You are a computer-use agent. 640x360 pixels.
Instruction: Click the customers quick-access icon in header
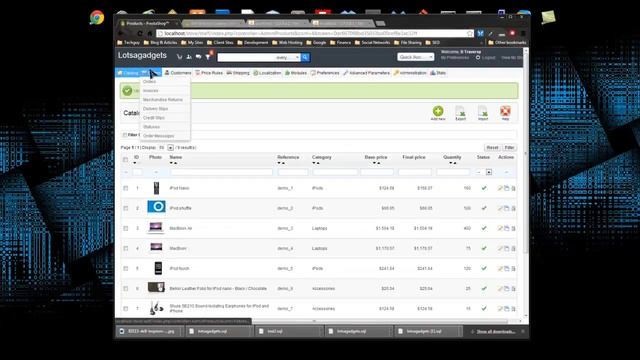click(x=189, y=57)
